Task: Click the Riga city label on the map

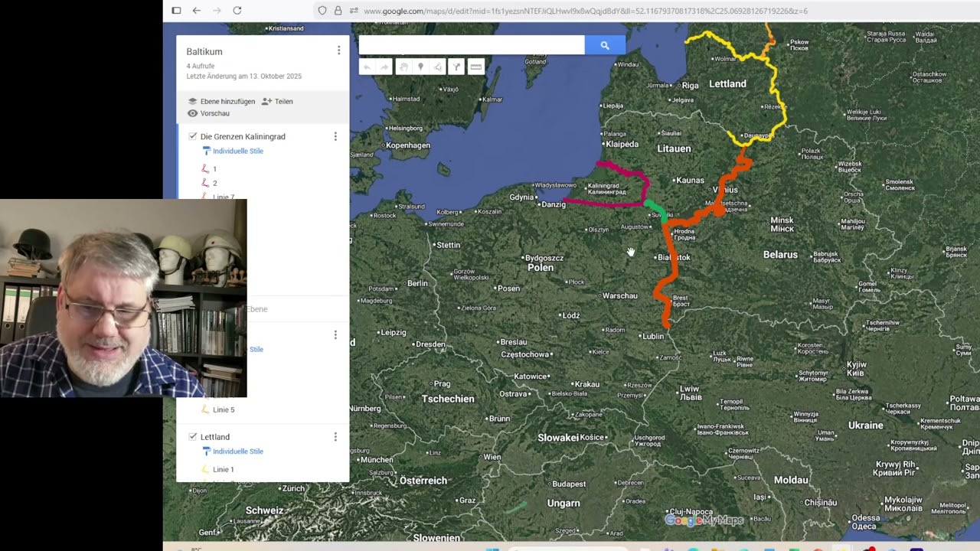Action: (690, 86)
